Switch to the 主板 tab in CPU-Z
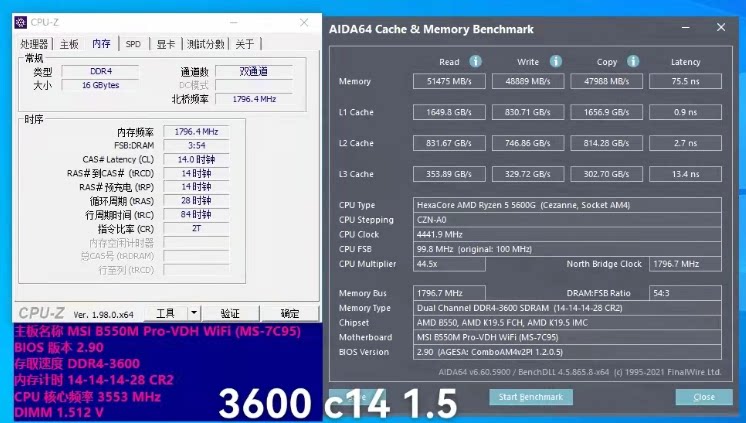This screenshot has width=746, height=423. [69, 44]
